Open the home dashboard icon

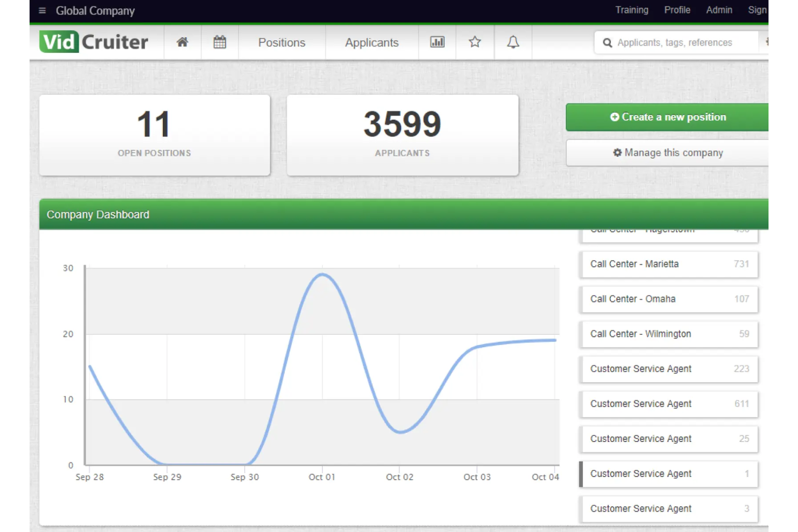(182, 42)
